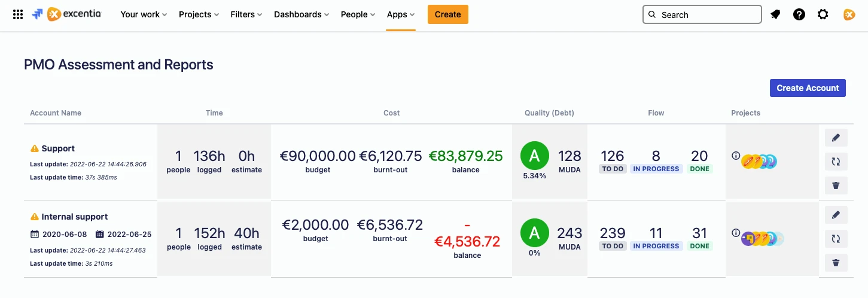The image size is (868, 298).
Task: Select the Support account name
Action: tap(58, 148)
